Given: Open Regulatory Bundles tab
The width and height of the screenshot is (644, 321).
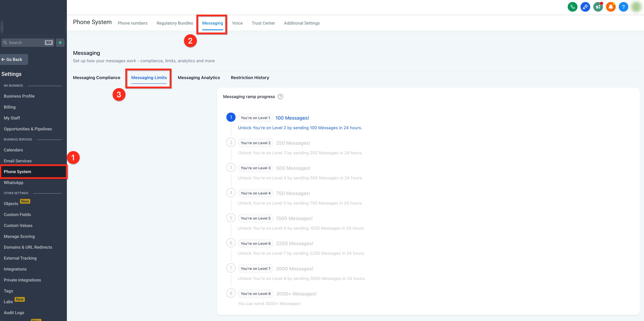Looking at the screenshot, I should pyautogui.click(x=175, y=23).
